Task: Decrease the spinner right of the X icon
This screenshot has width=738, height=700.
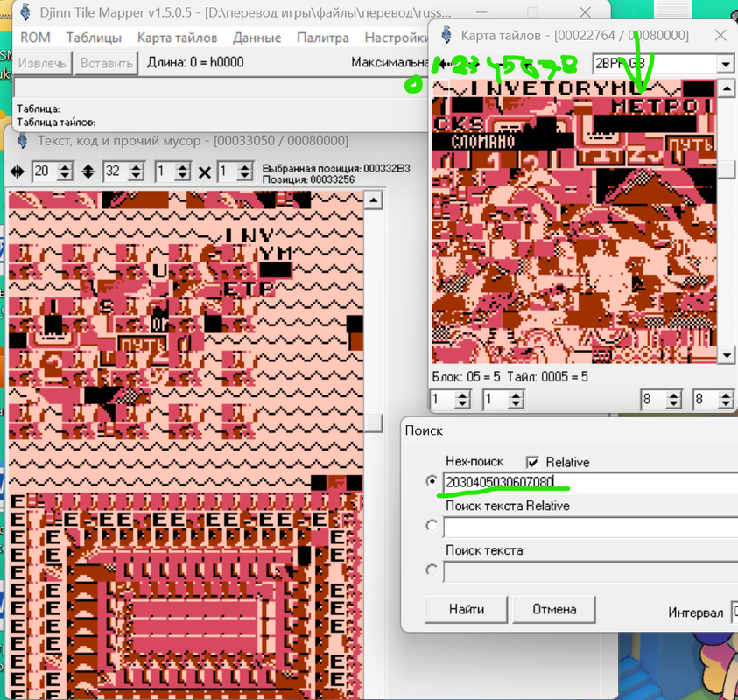Action: point(244,177)
